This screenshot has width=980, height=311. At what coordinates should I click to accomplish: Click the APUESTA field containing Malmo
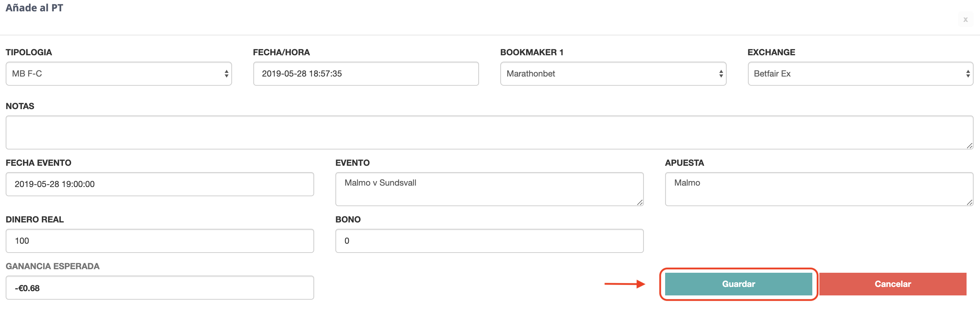coord(819,189)
